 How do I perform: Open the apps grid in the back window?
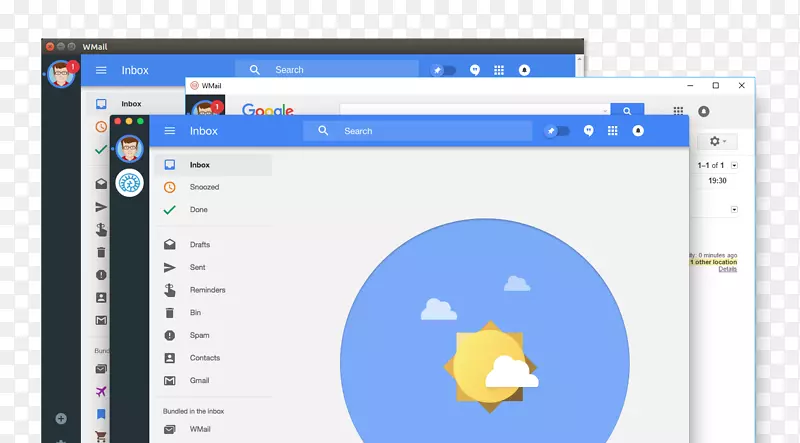[x=499, y=70]
